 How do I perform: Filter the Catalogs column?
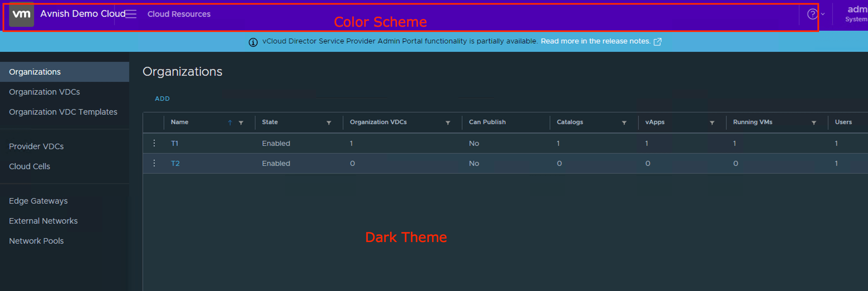point(624,123)
